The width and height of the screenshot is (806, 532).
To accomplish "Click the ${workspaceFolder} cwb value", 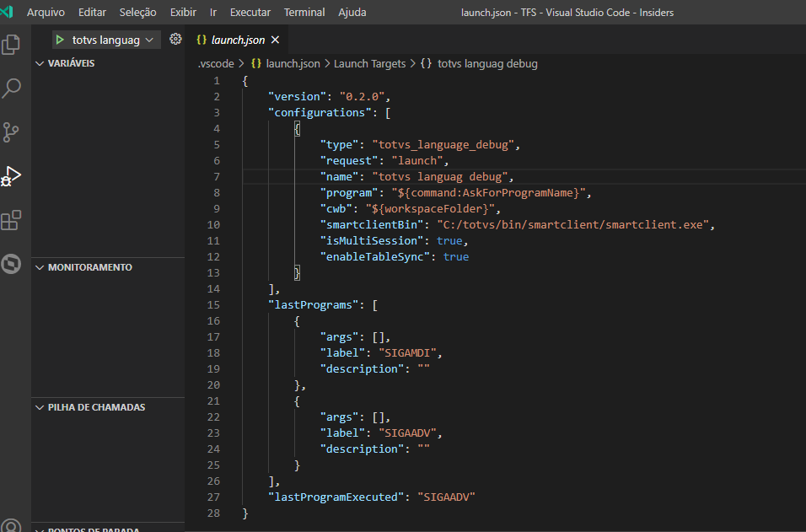I will (430, 209).
